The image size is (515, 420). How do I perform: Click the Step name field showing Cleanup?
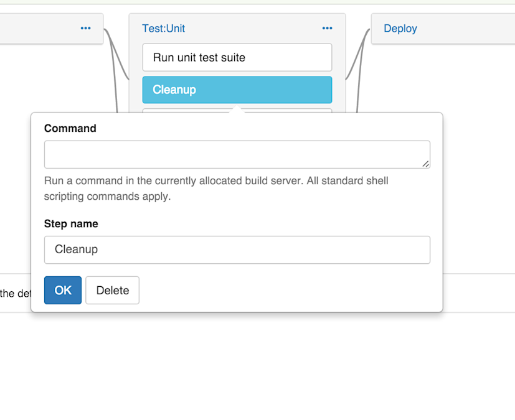237,250
